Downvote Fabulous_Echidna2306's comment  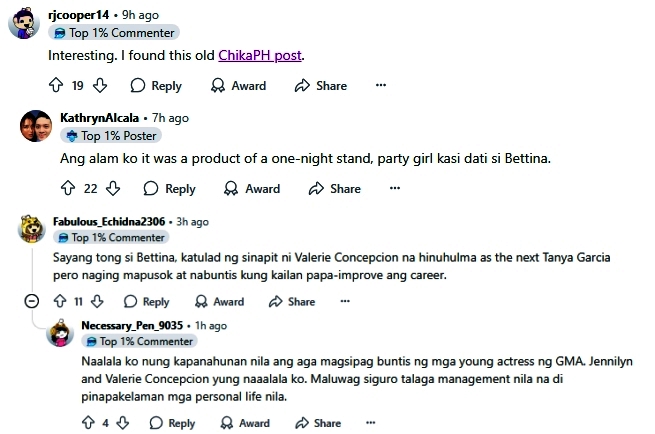pyautogui.click(x=97, y=301)
